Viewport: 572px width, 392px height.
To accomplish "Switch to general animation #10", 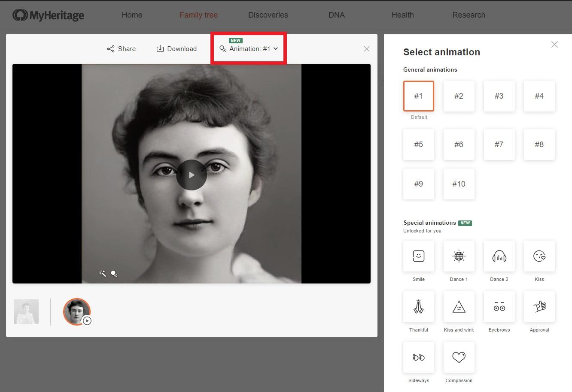I will tap(459, 184).
